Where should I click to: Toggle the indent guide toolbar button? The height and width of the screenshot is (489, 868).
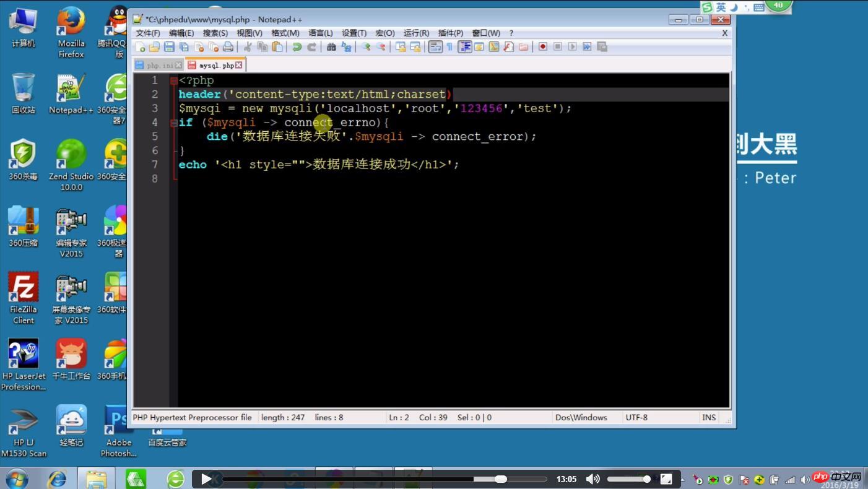465,46
